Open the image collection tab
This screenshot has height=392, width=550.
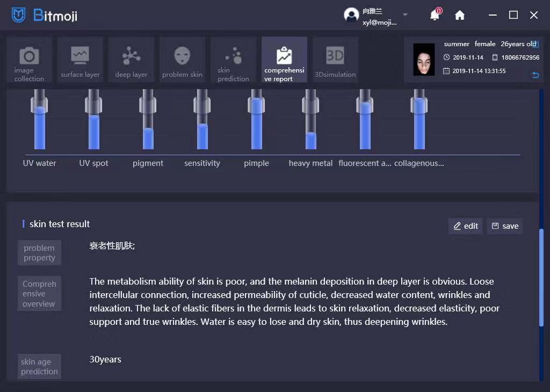30,60
